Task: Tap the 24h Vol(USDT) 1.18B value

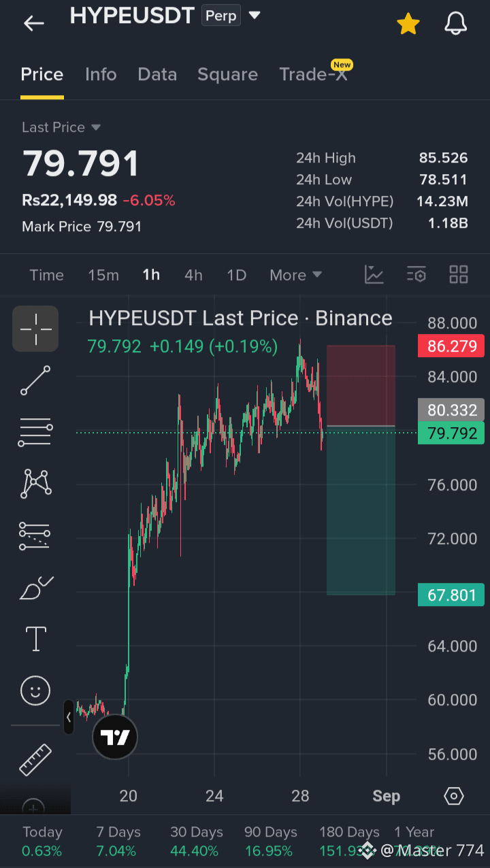Action: 448,222
